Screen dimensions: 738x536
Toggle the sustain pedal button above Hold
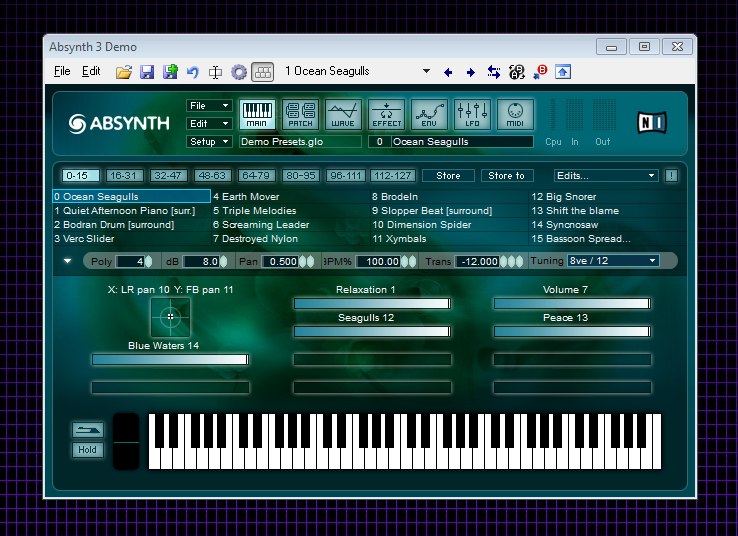click(x=87, y=430)
